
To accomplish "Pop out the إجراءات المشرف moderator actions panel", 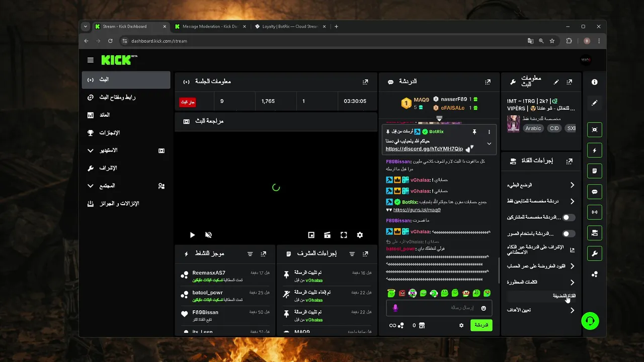I will pyautogui.click(x=365, y=254).
